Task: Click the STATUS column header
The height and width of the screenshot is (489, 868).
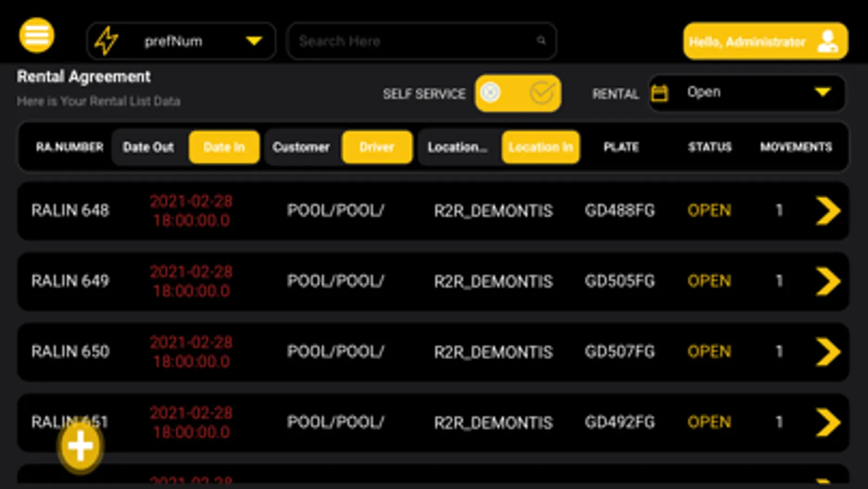Action: click(709, 147)
